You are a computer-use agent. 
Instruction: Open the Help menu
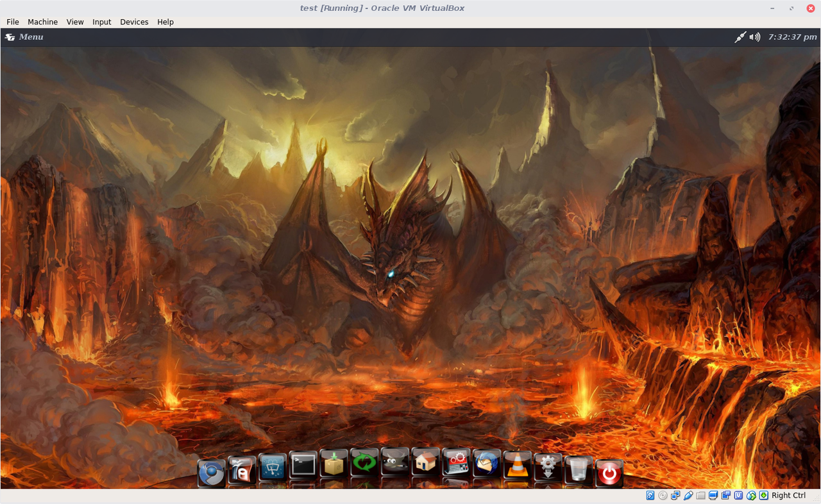tap(165, 22)
